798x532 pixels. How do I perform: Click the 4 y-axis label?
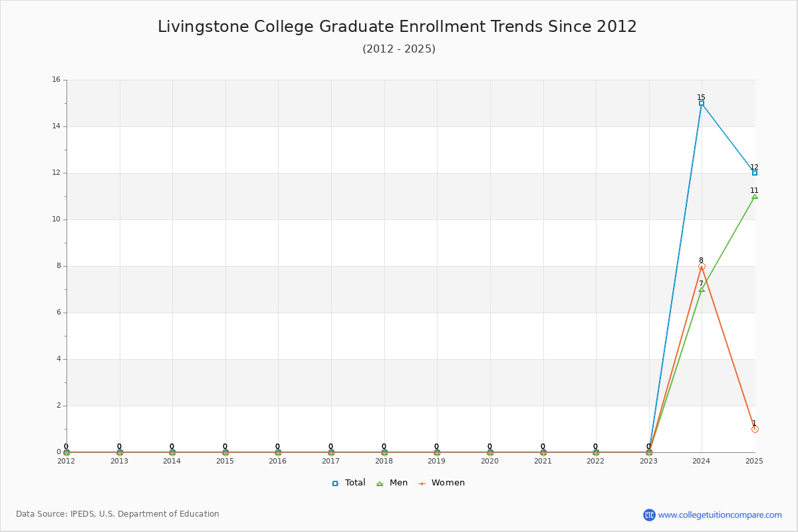pos(59,359)
